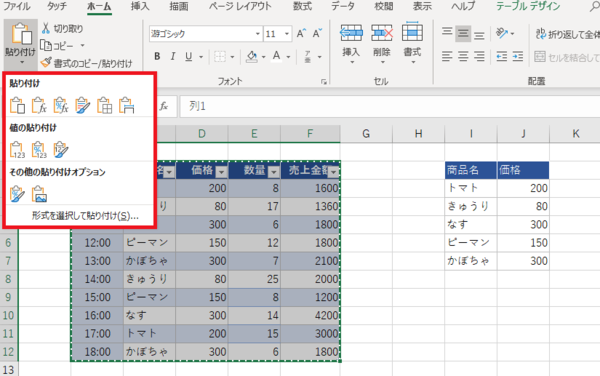
Task: Choose the Paste Formatting only icon
Action: coord(17,194)
